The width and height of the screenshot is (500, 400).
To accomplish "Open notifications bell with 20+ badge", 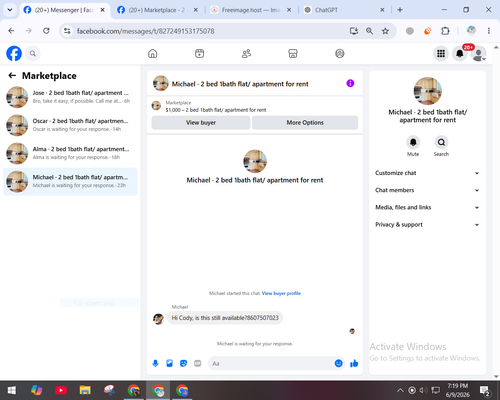I will click(x=460, y=53).
